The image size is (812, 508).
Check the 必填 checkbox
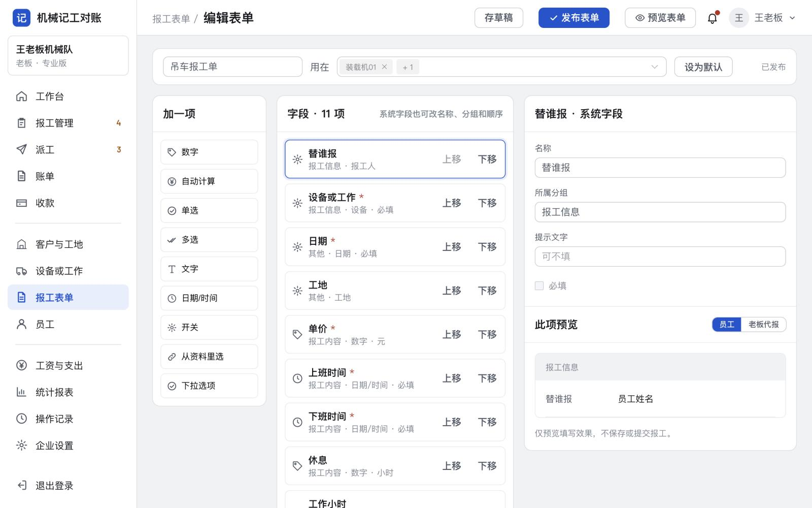pos(539,285)
